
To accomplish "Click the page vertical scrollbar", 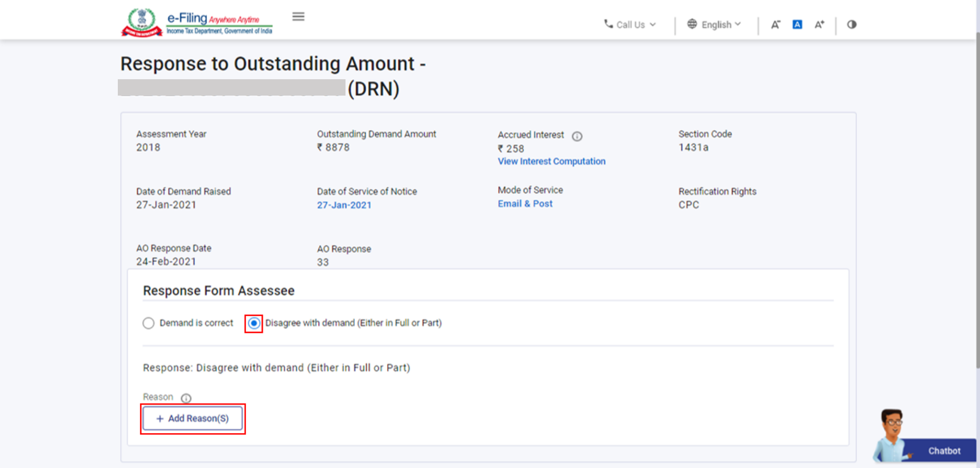I will pyautogui.click(x=977, y=201).
